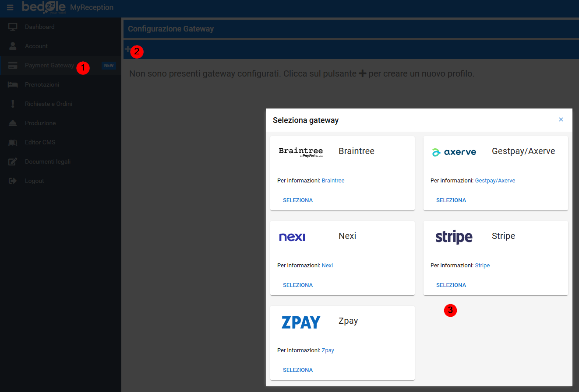Click the Account person icon
The image size is (579, 392).
13,46
